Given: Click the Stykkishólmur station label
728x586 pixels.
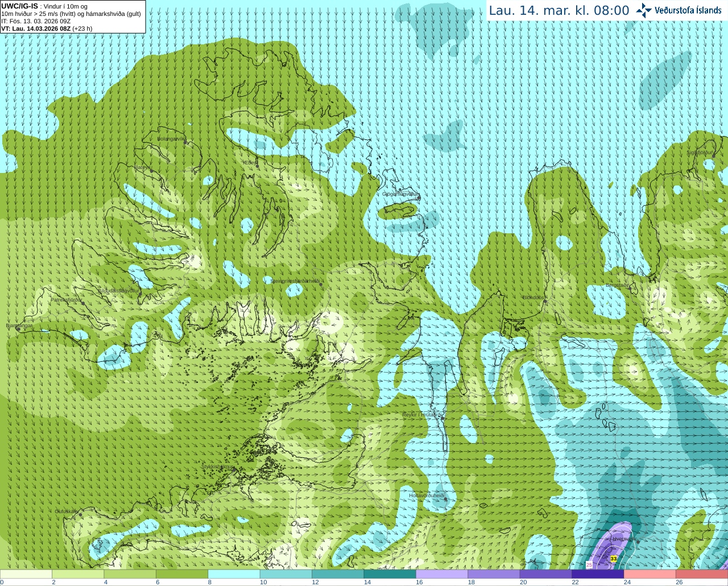Looking at the screenshot, I should tap(218, 467).
